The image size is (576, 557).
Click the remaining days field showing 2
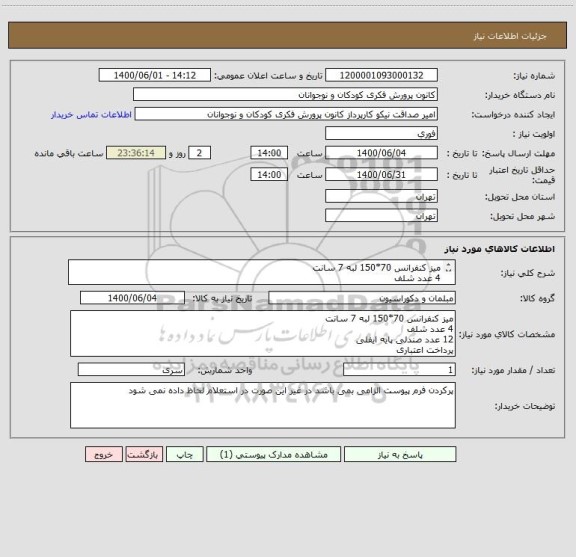point(199,153)
